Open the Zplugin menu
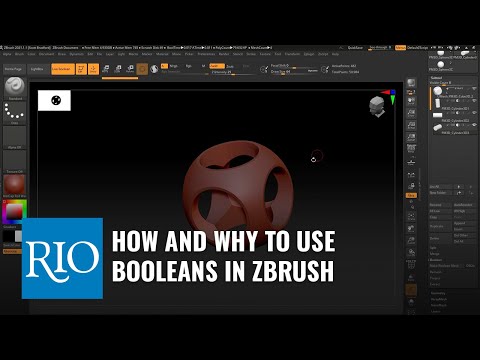The height and width of the screenshot is (360, 480). pos(309,54)
